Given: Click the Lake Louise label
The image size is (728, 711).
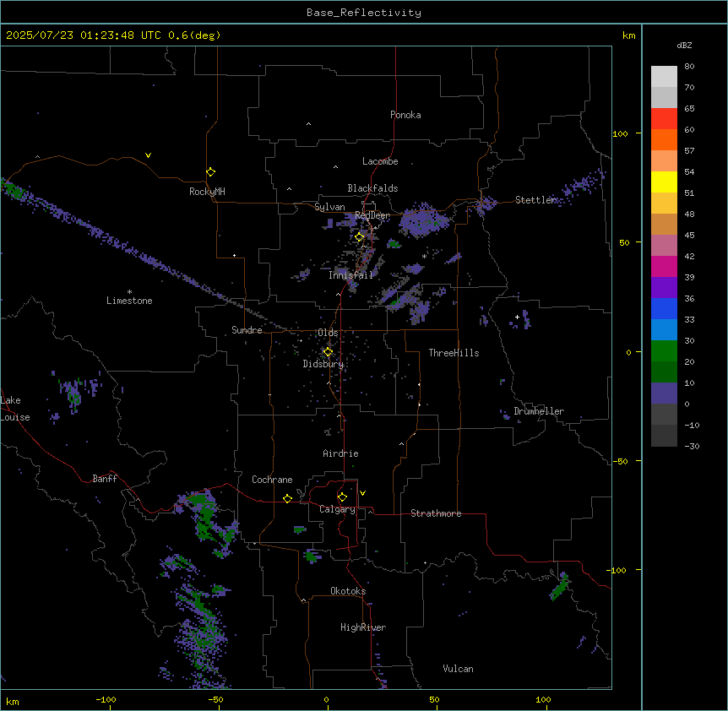Looking at the screenshot, I should (x=15, y=409).
